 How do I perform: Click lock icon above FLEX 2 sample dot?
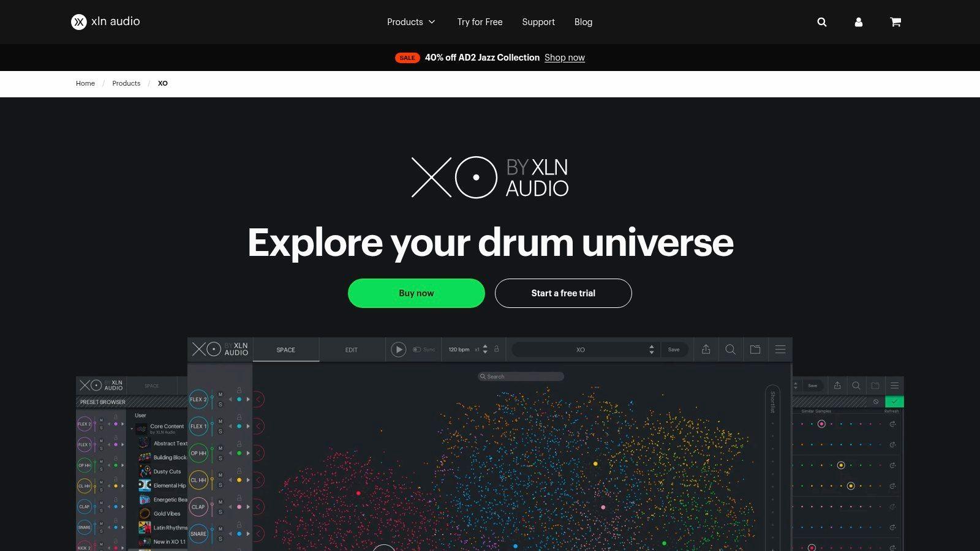pyautogui.click(x=239, y=390)
